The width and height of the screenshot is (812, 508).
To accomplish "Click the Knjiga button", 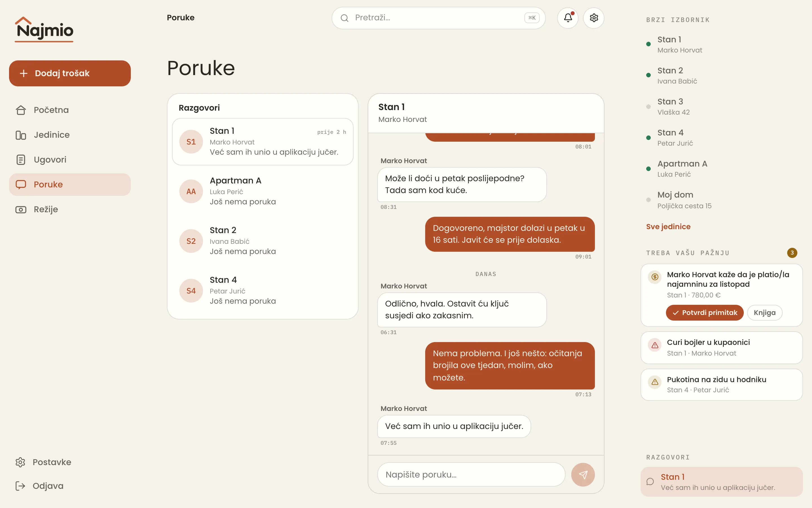I will coord(765,312).
